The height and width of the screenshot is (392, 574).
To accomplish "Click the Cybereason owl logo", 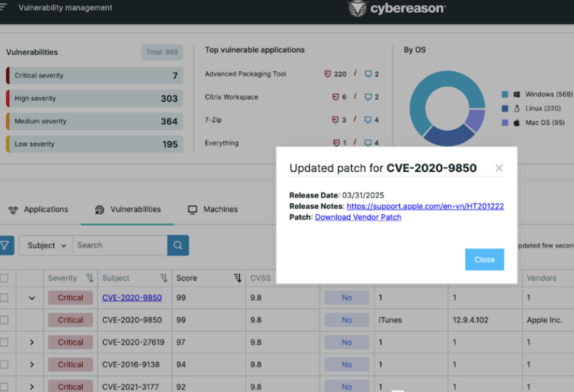I will point(357,8).
